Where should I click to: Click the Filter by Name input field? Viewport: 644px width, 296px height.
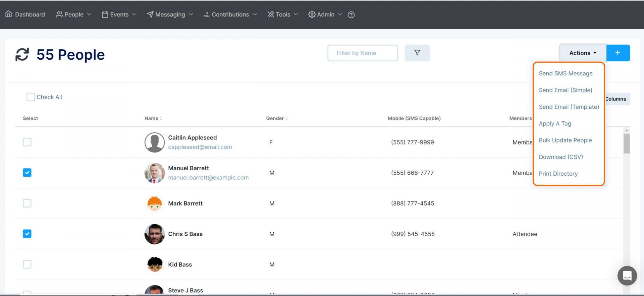pyautogui.click(x=363, y=53)
